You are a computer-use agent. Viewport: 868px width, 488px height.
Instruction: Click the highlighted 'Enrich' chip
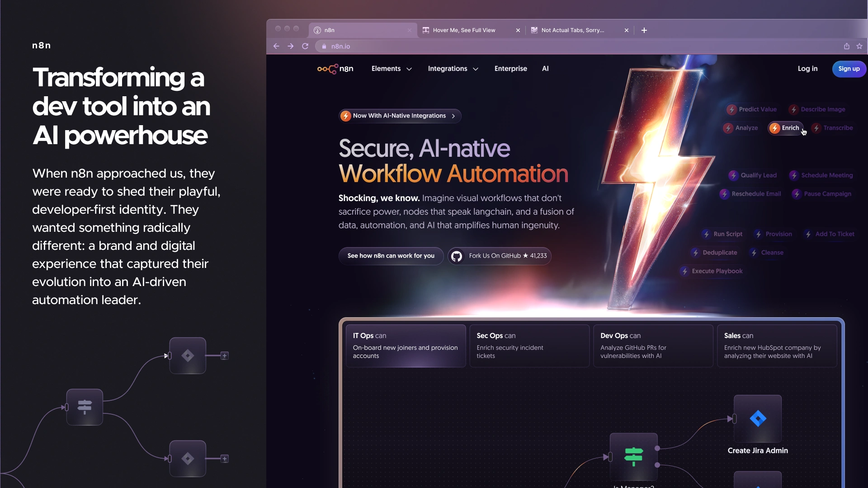(x=786, y=128)
